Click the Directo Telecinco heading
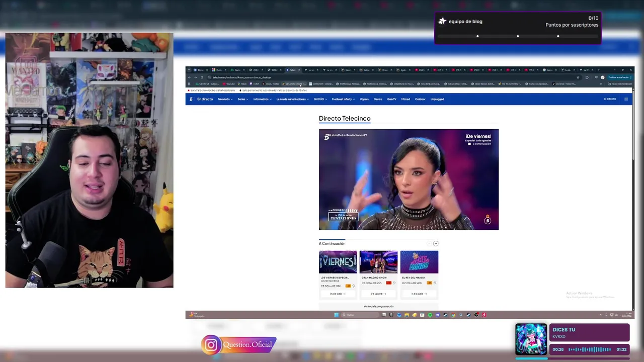Viewport: 644px width, 362px height. click(345, 118)
